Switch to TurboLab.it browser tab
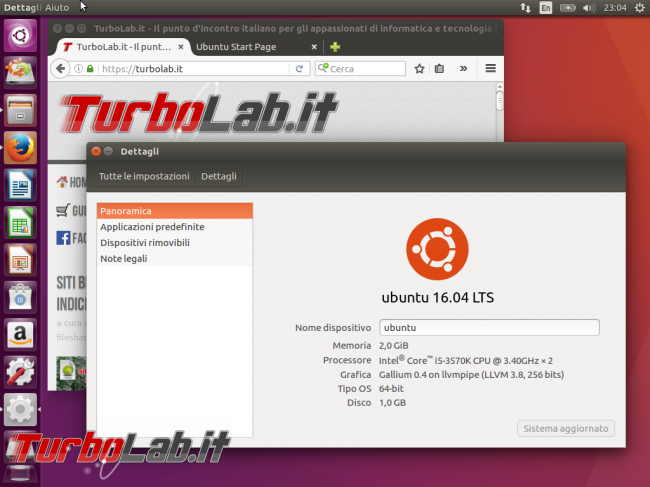The width and height of the screenshot is (650, 487). [x=123, y=47]
